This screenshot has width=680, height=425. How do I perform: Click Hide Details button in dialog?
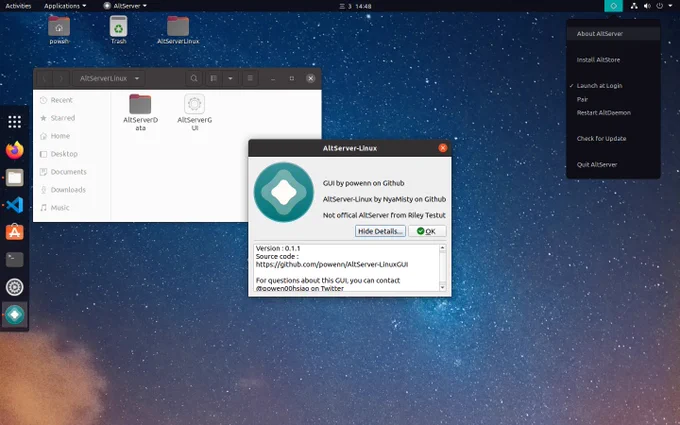click(x=380, y=231)
